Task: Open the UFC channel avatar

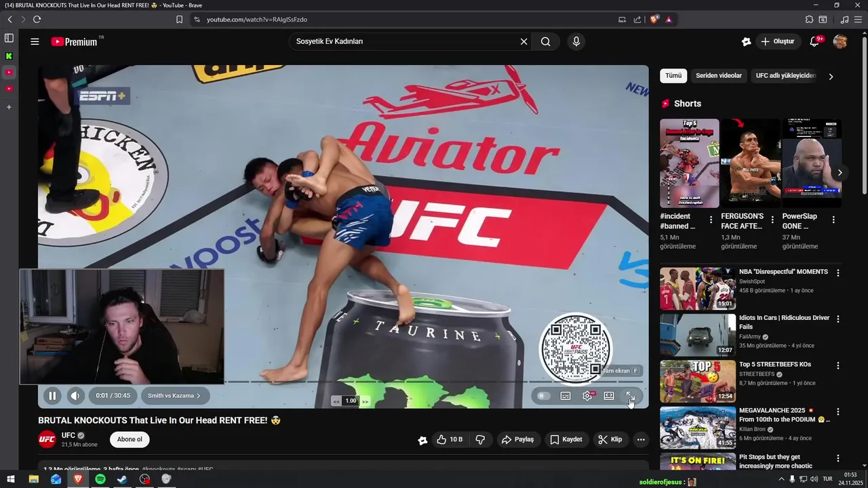Action: [x=47, y=439]
